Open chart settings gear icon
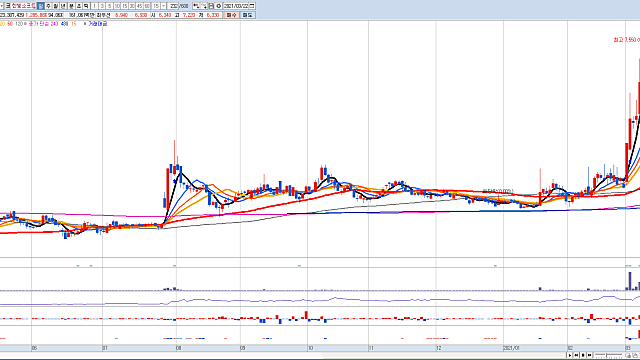Image resolution: width=640 pixels, height=360 pixels. click(218, 6)
